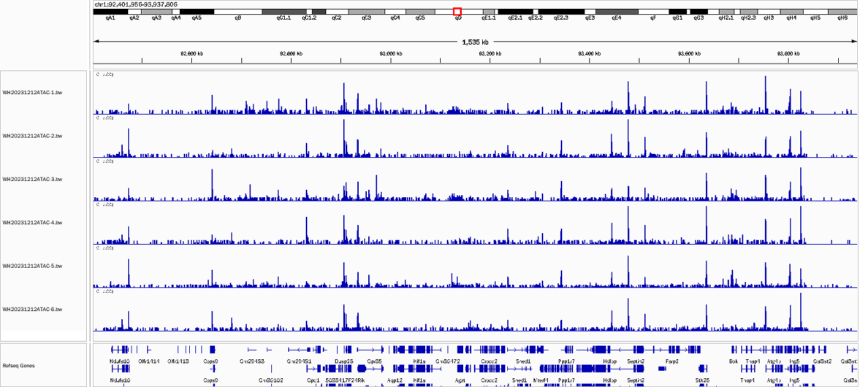Click the Mterf1 gene label

pos(540,380)
